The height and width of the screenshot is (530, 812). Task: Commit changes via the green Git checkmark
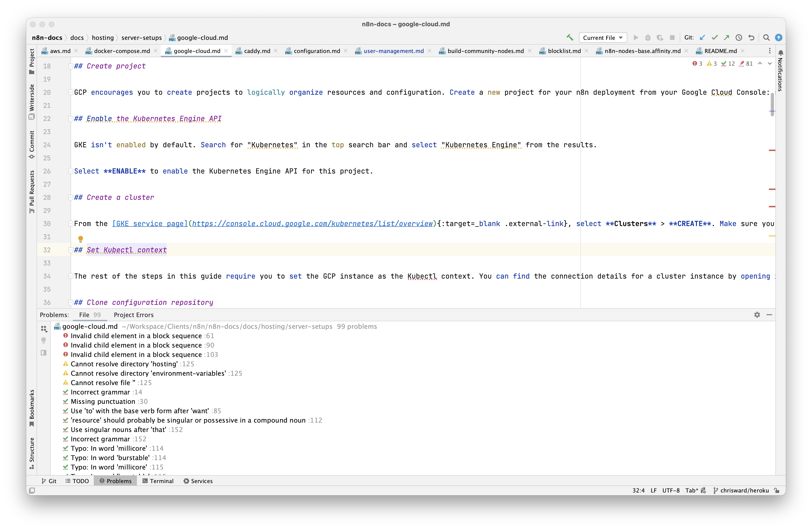(x=714, y=38)
